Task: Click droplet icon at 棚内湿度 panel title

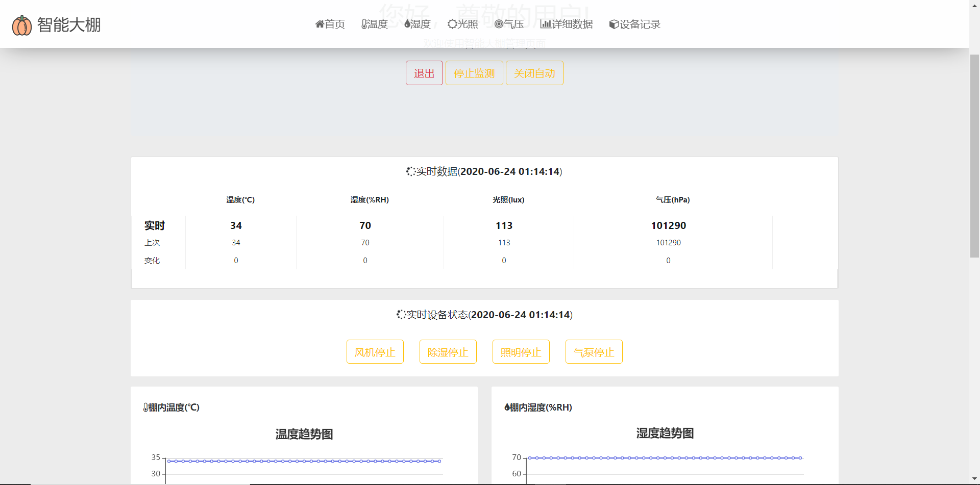Action: (x=507, y=407)
